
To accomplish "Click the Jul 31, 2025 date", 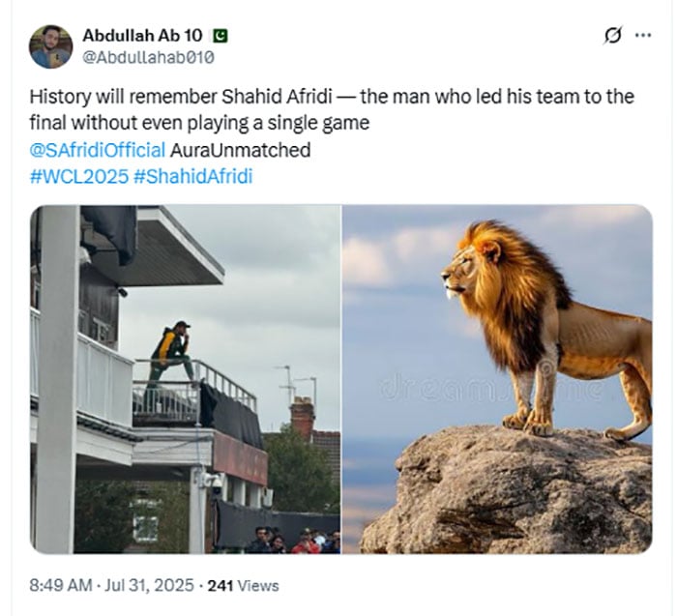I will (x=149, y=586).
